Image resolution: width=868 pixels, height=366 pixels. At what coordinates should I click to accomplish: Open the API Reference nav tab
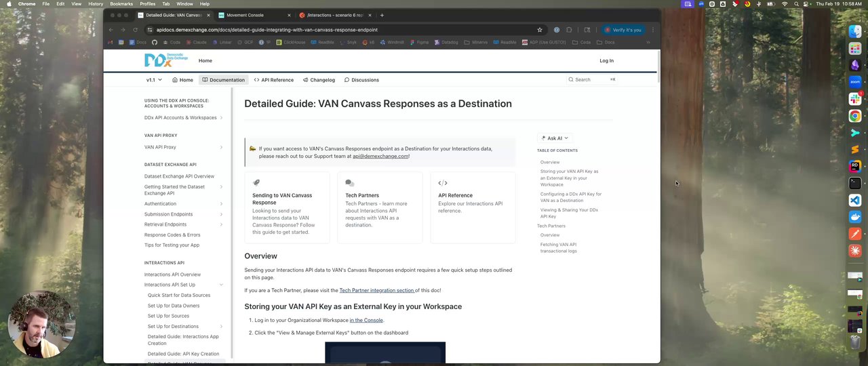point(274,80)
